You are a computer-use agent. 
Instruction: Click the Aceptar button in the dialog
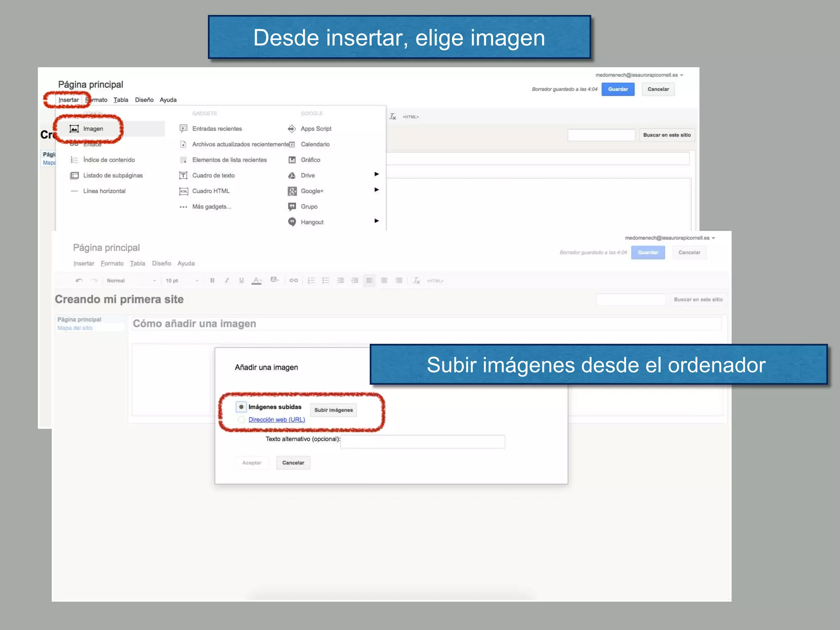(252, 463)
